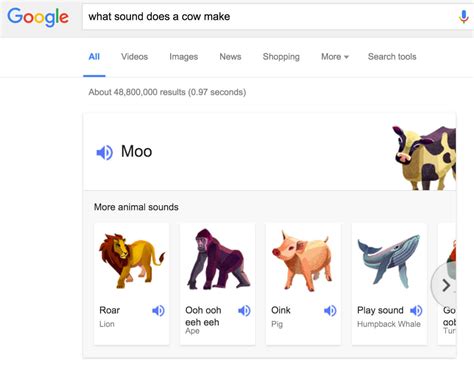
Task: Open Search tools options
Action: tap(392, 57)
